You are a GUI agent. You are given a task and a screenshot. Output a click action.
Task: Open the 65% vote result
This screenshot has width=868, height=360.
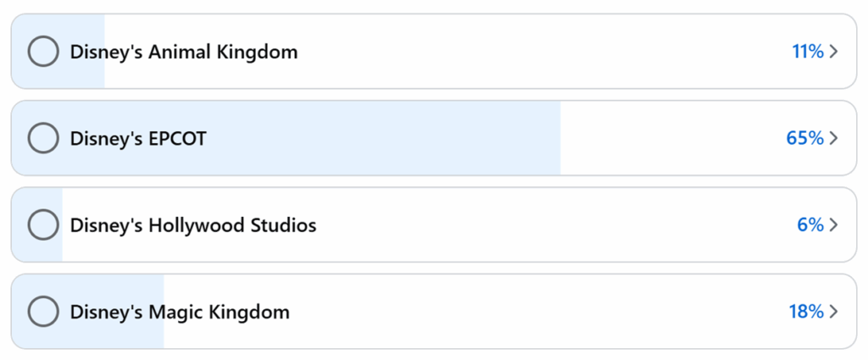(804, 138)
